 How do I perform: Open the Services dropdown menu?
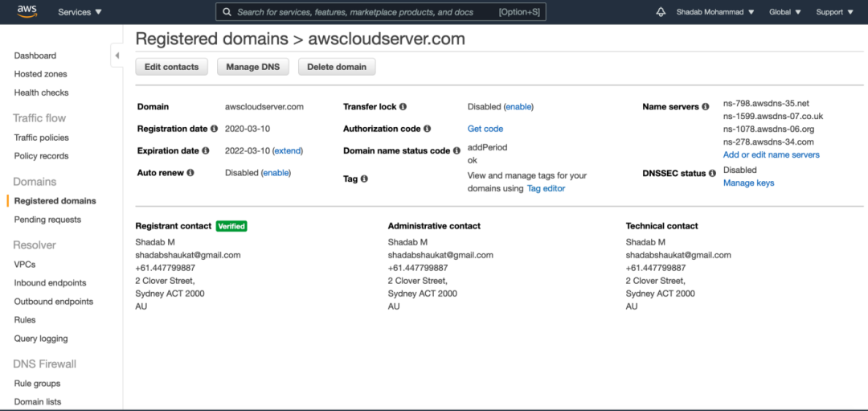(x=80, y=11)
